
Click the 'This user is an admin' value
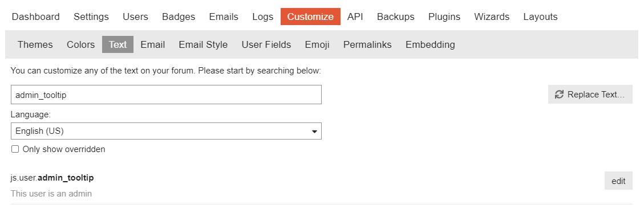[51, 194]
